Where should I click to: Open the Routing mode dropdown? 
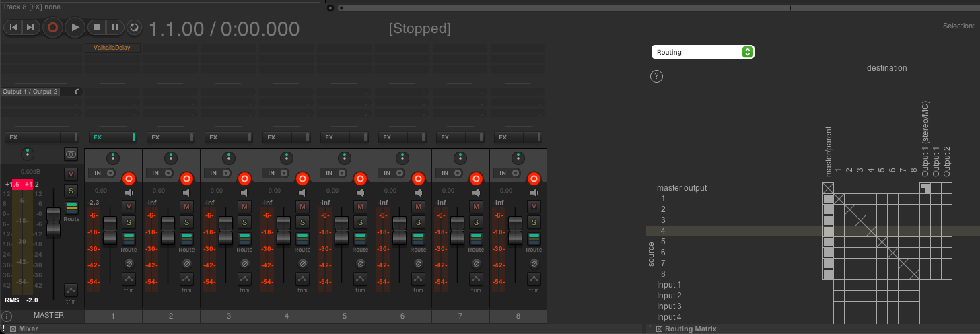pos(702,52)
